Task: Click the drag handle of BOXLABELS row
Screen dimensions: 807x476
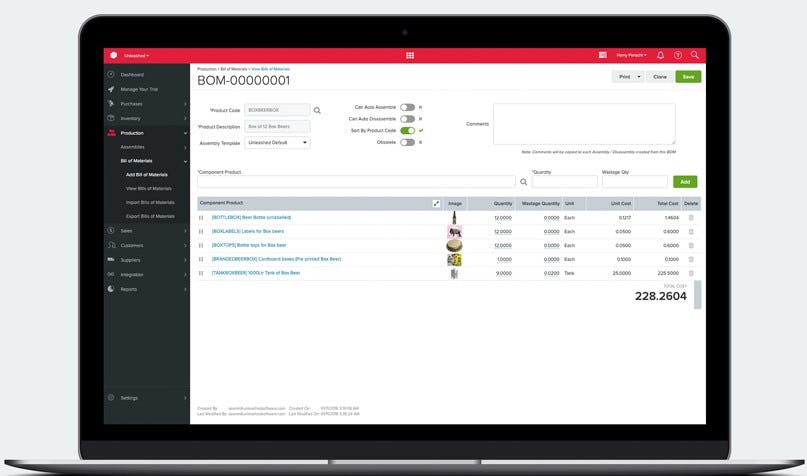Action: pos(201,232)
